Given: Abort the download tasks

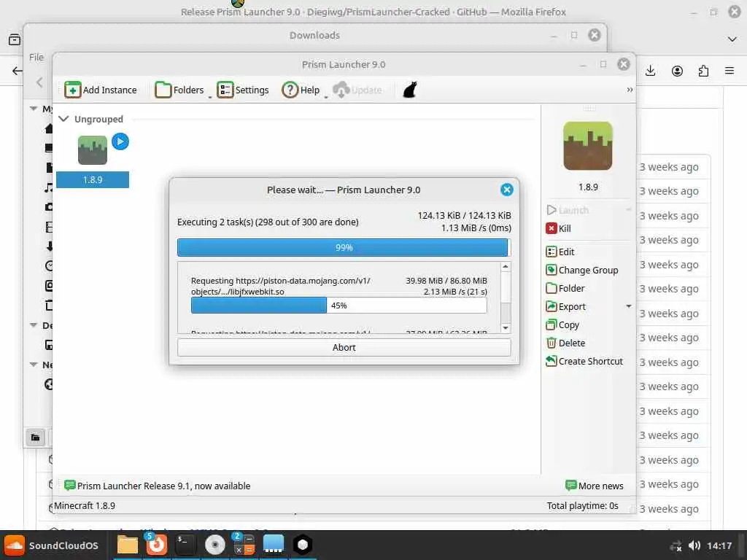Looking at the screenshot, I should point(344,348).
